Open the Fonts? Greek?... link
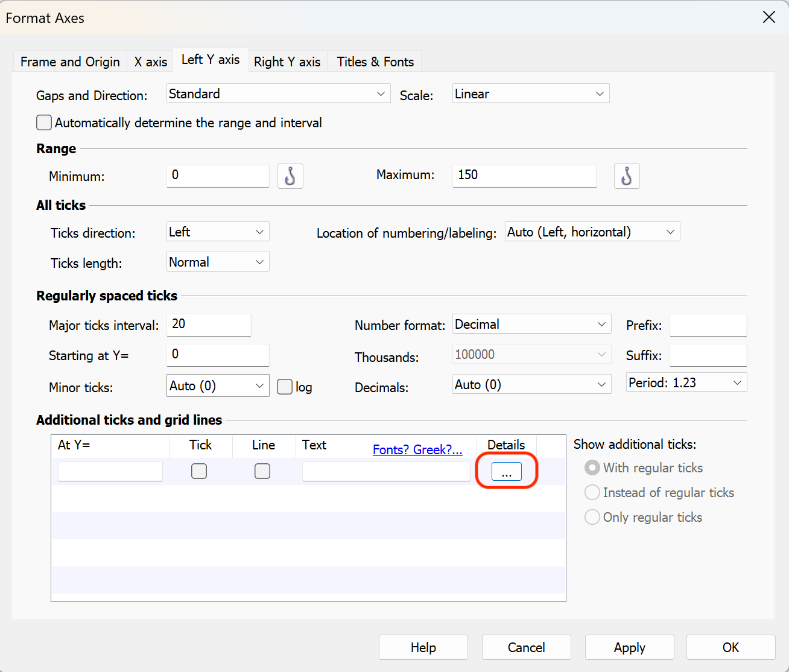This screenshot has height=672, width=789. pos(417,449)
